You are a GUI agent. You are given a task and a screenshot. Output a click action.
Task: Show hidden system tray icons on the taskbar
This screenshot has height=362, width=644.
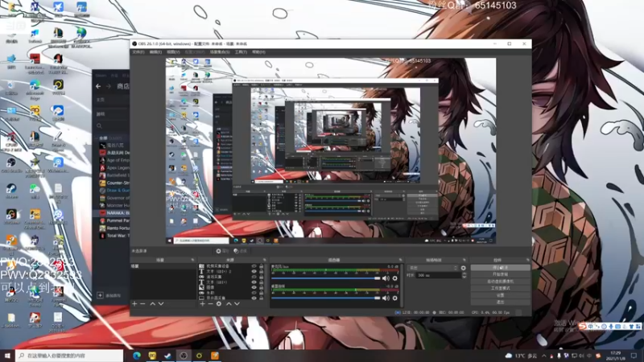[x=544, y=356]
